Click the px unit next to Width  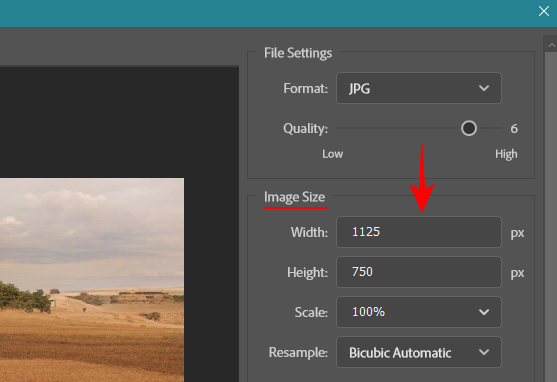517,233
